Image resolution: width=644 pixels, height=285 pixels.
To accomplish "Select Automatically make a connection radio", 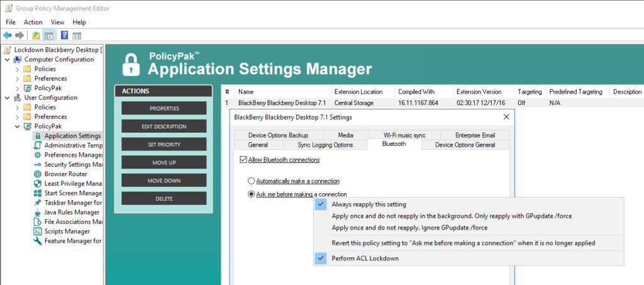I will pyautogui.click(x=252, y=181).
